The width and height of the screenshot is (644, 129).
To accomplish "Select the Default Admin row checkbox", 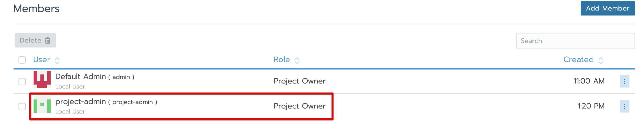I will click(22, 81).
